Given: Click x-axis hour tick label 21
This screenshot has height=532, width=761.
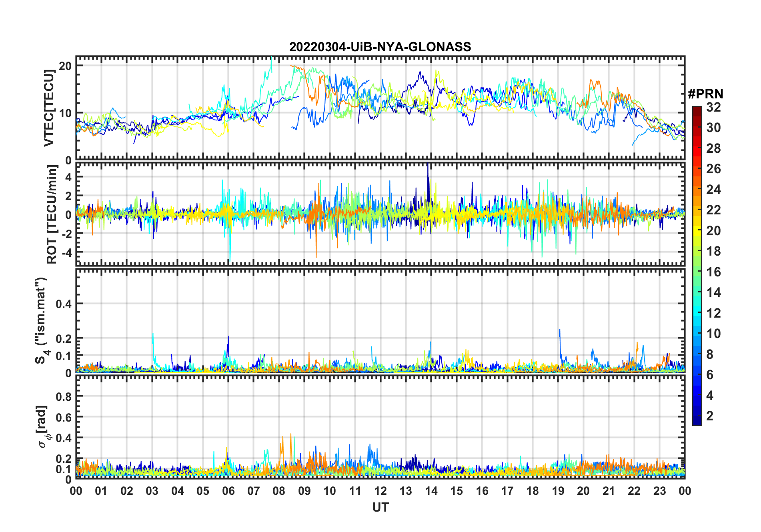Looking at the screenshot, I should tap(609, 491).
